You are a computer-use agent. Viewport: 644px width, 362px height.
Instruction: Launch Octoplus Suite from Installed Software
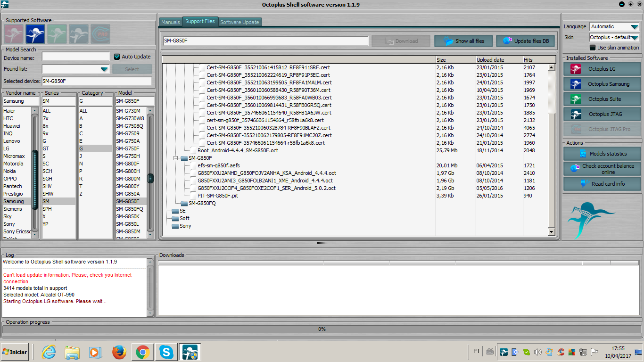602,99
